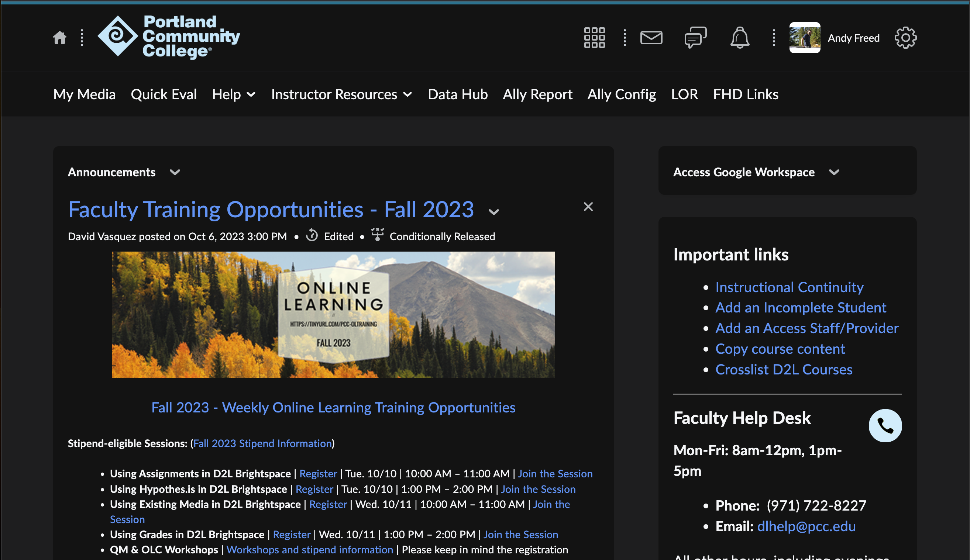Open the email envelope icon
This screenshot has width=970, height=560.
point(651,37)
